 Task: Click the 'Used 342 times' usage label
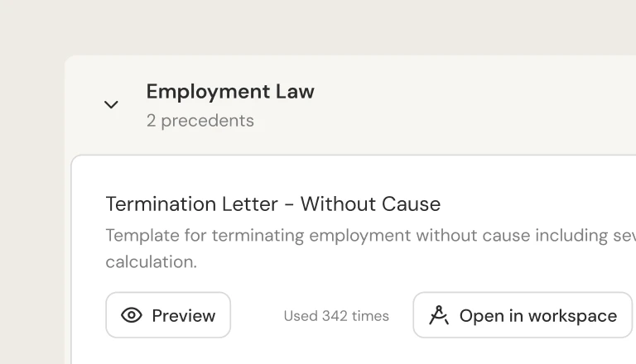tap(336, 316)
